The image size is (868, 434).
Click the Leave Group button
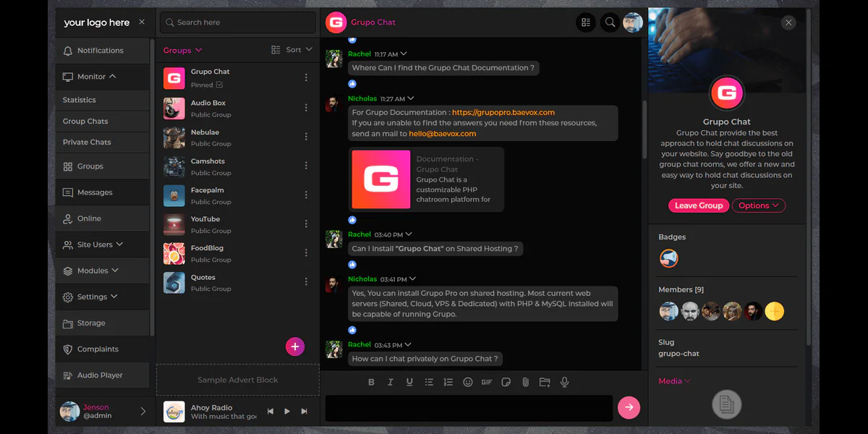coord(698,205)
